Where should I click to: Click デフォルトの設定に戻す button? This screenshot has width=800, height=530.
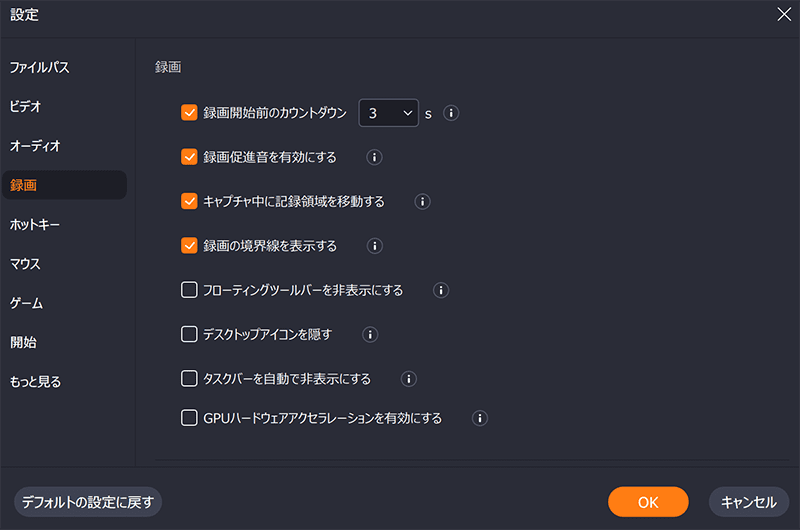[88, 502]
